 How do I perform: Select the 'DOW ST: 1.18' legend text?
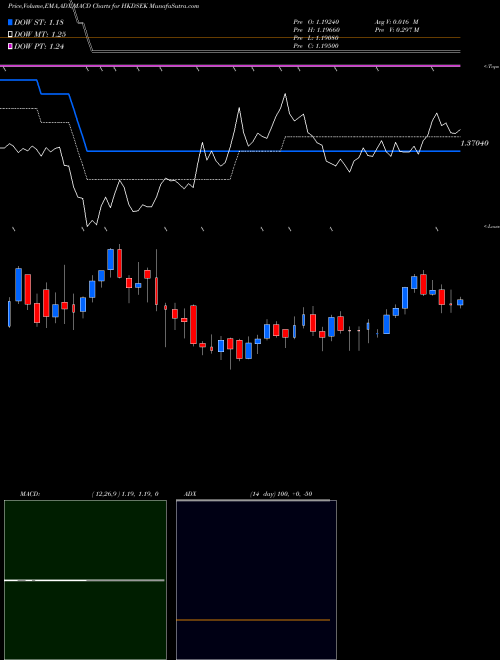point(39,22)
